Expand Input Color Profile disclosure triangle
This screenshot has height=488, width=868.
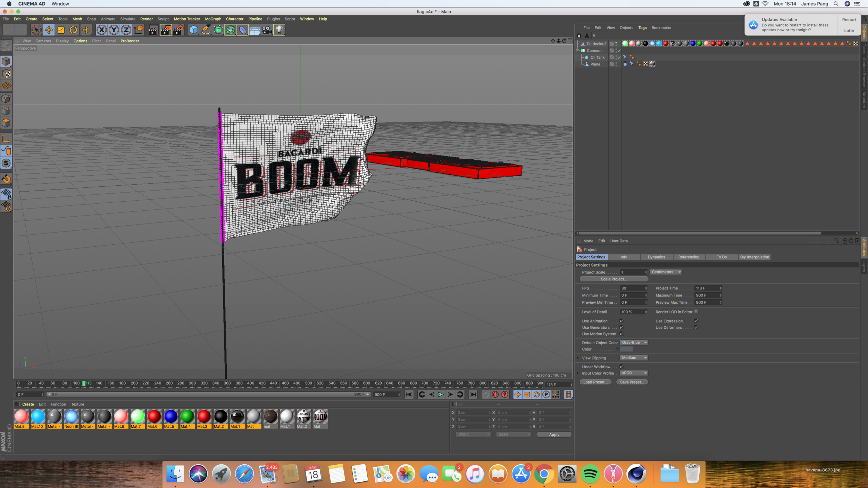click(x=578, y=373)
